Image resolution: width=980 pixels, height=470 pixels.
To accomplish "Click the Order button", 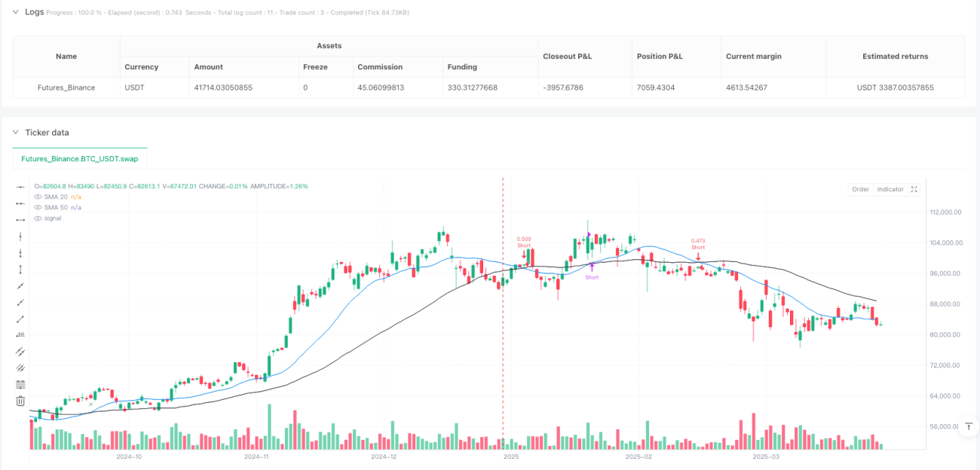I will tap(860, 189).
